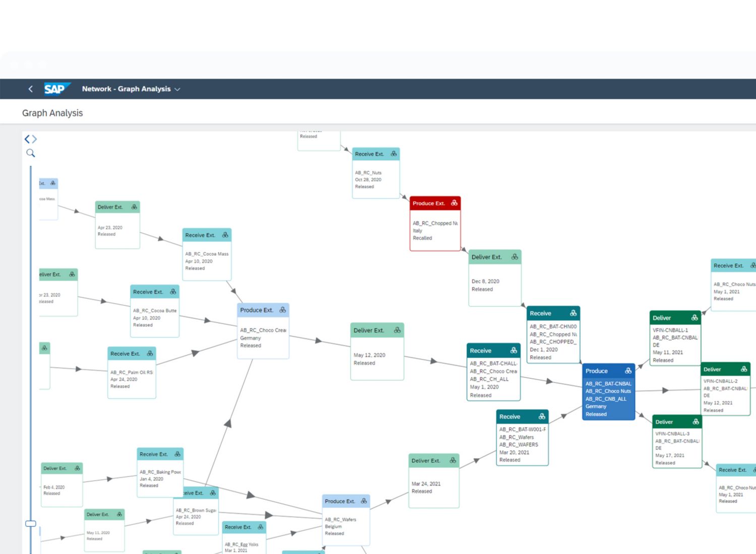Click the Graph Analysis page title
This screenshot has width=756, height=554.
[x=52, y=113]
